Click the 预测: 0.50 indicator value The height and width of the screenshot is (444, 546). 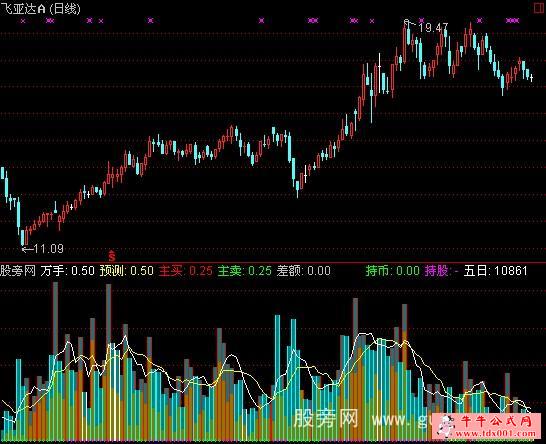click(127, 271)
